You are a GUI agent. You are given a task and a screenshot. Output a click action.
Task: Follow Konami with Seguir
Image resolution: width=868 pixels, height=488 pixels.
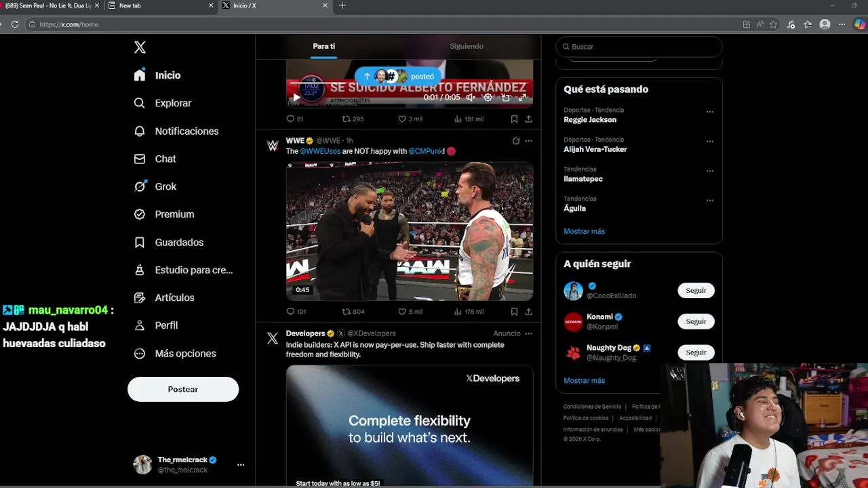tap(696, 321)
